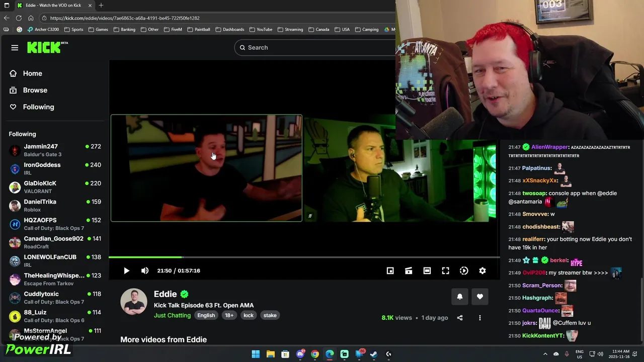Screen dimensions: 644x362
Task: Expand the Dashboards bookmarks folder
Action: point(229,30)
